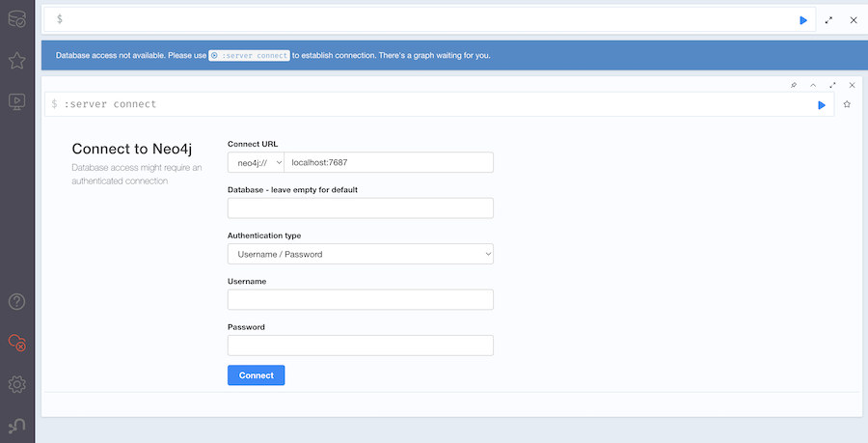Click the :server connect link in banner
868x443 pixels.
(x=249, y=55)
